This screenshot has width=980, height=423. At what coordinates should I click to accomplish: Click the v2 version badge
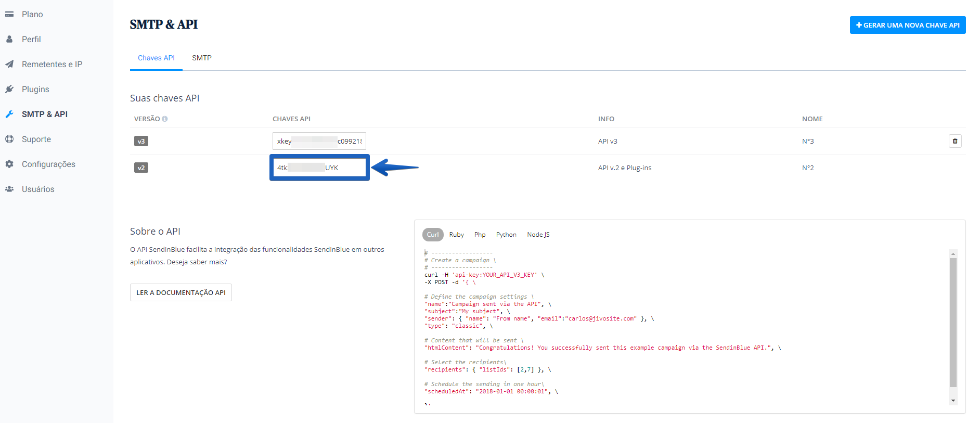pos(141,168)
